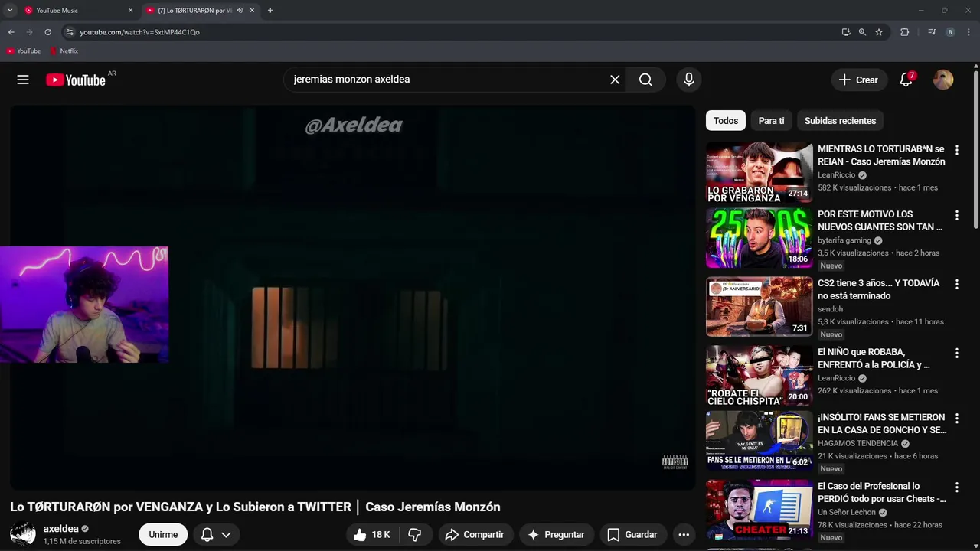Viewport: 980px width, 551px height.
Task: Save video with Guardar button
Action: [x=632, y=535]
